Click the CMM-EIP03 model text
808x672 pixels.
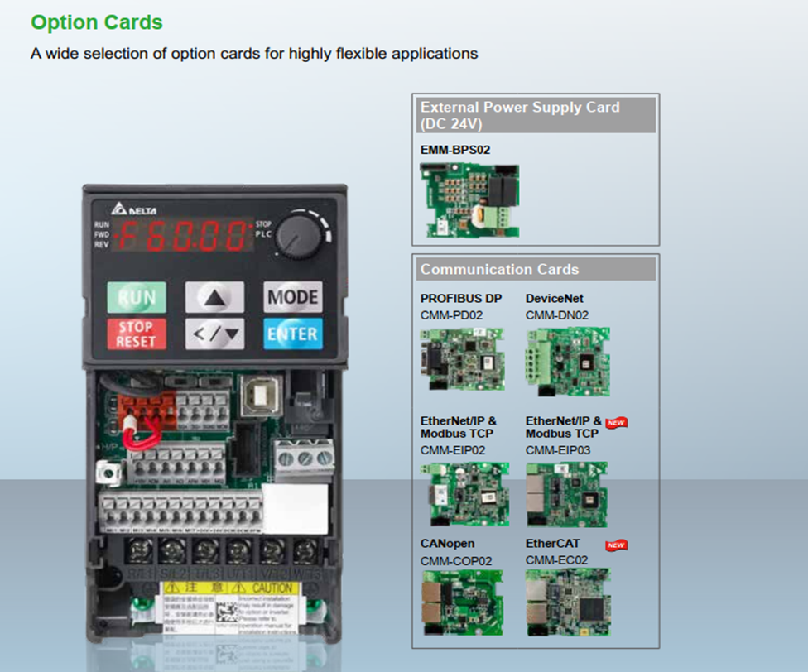pyautogui.click(x=558, y=450)
